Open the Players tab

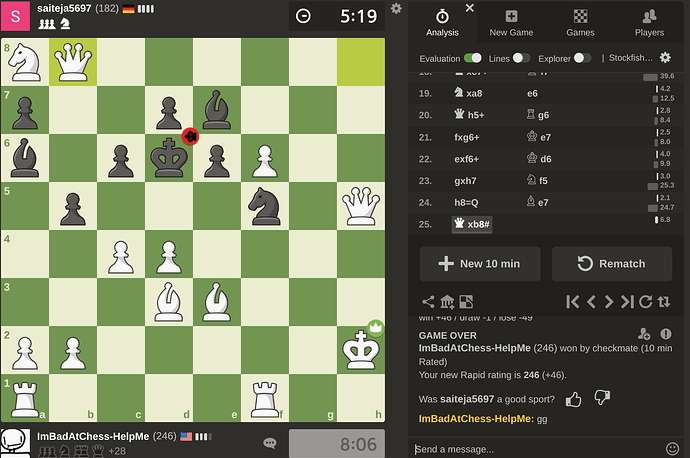coord(649,23)
